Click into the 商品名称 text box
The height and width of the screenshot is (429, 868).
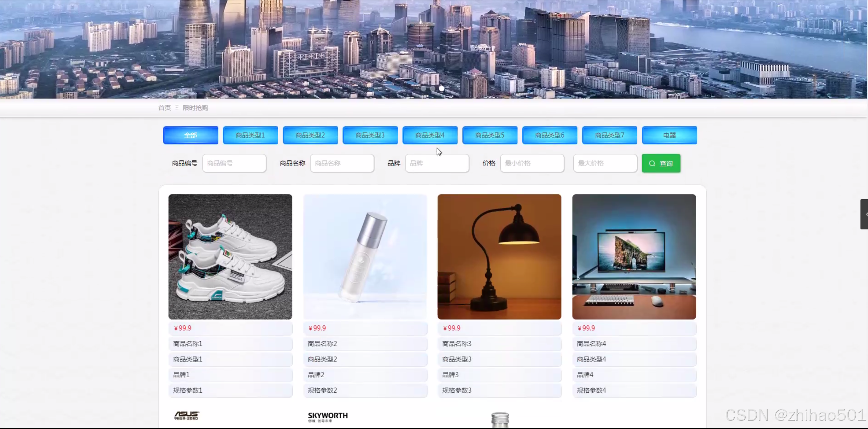coord(342,163)
